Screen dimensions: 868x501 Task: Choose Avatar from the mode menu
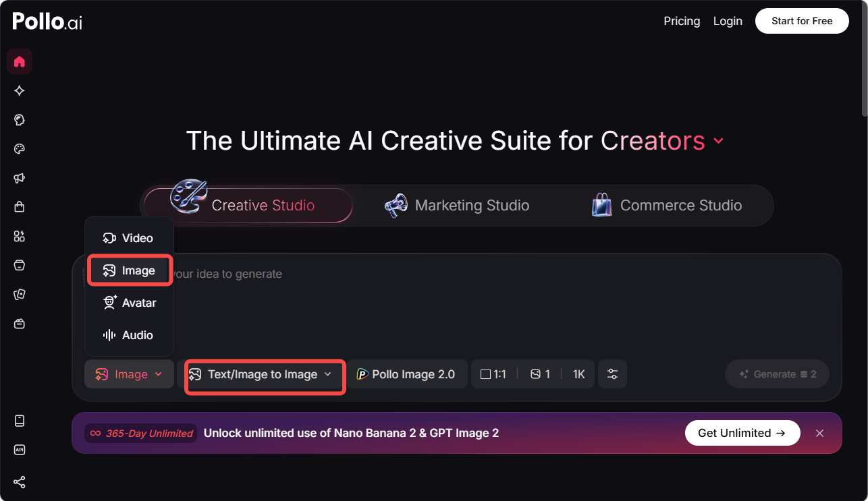point(129,303)
